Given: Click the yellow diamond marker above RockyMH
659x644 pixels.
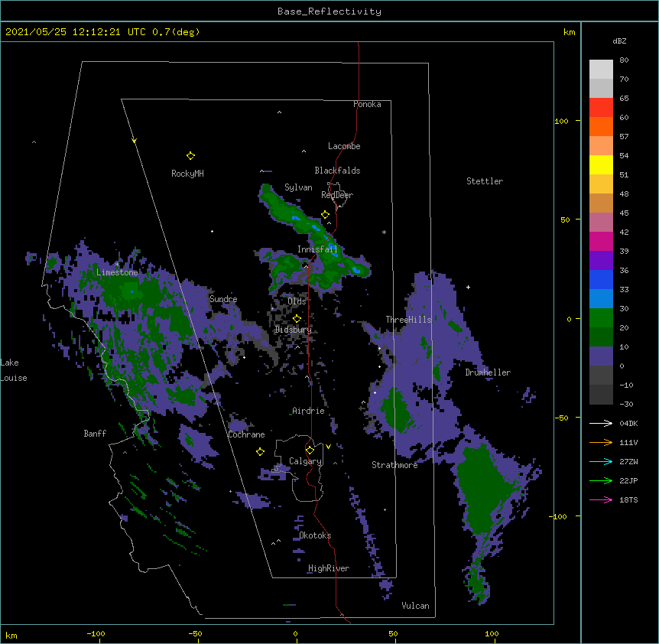Looking at the screenshot, I should pyautogui.click(x=190, y=156).
